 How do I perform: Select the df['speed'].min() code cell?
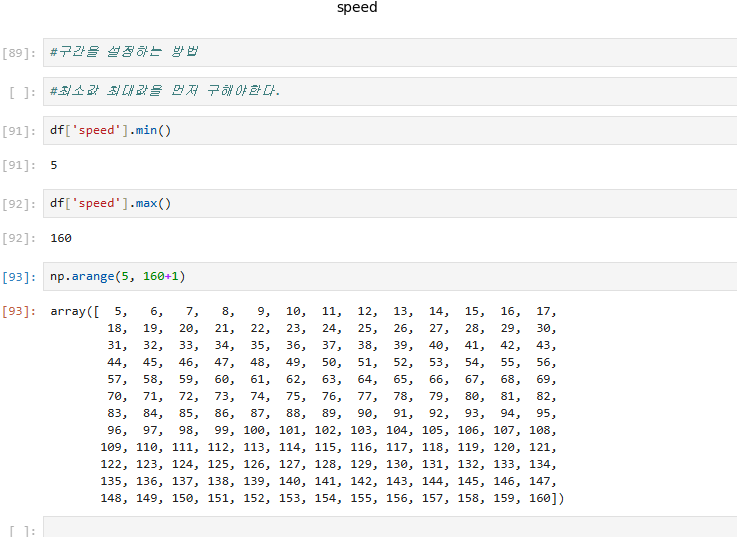(390, 130)
